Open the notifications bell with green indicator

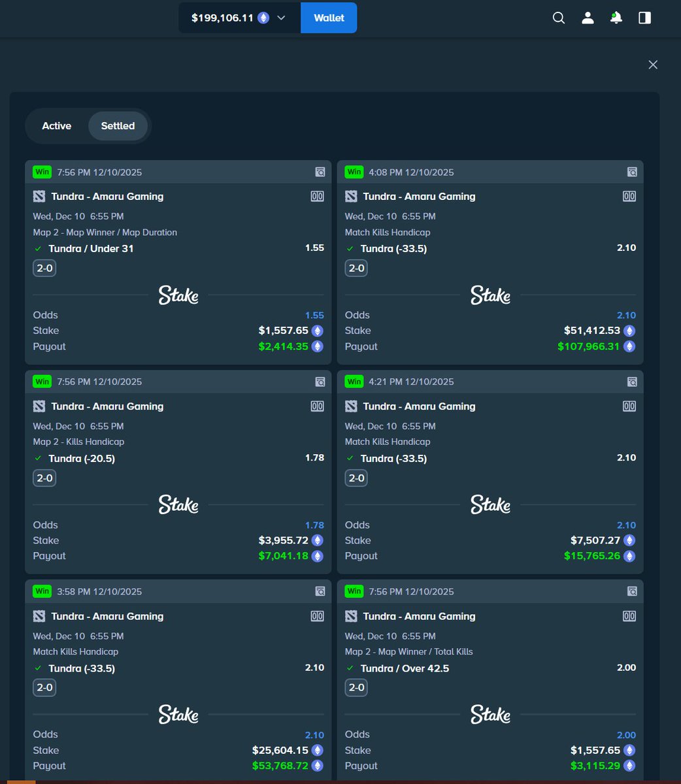[x=615, y=18]
